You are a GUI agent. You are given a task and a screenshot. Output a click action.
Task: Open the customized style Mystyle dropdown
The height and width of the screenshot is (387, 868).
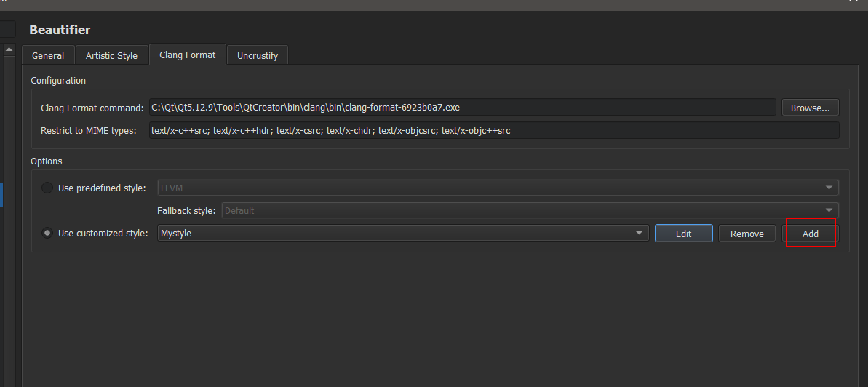pyautogui.click(x=403, y=234)
